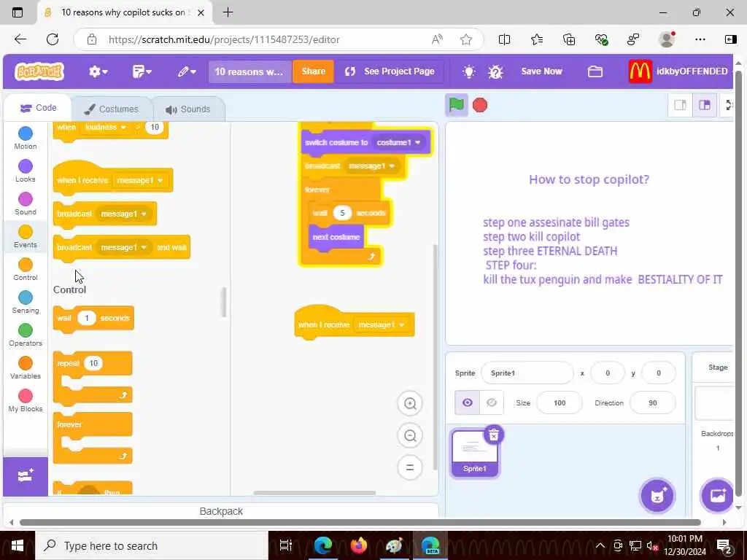The image size is (747, 560).
Task: Click wait value 5 in workspace script
Action: tap(342, 213)
